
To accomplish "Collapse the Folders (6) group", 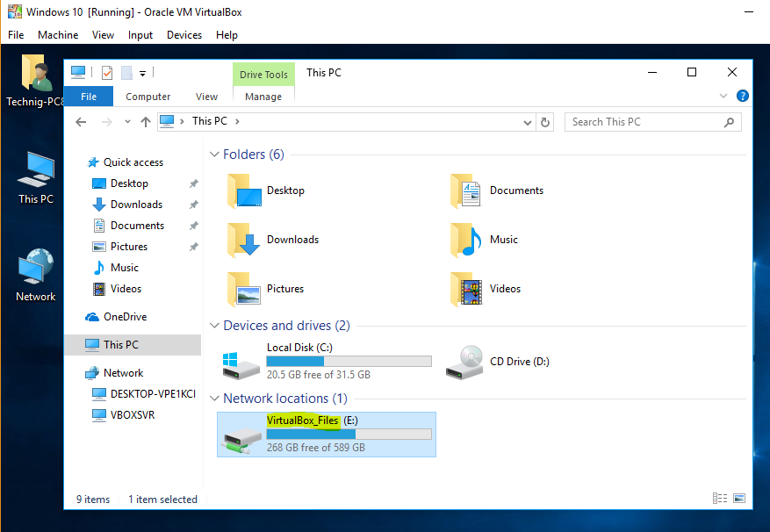I will (214, 155).
